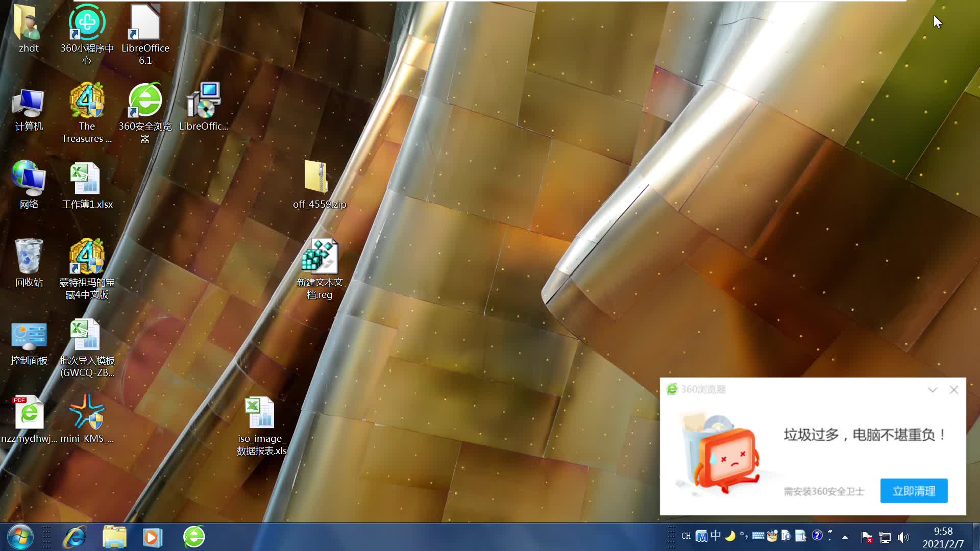Open the 360小程序中心 app

point(87,23)
